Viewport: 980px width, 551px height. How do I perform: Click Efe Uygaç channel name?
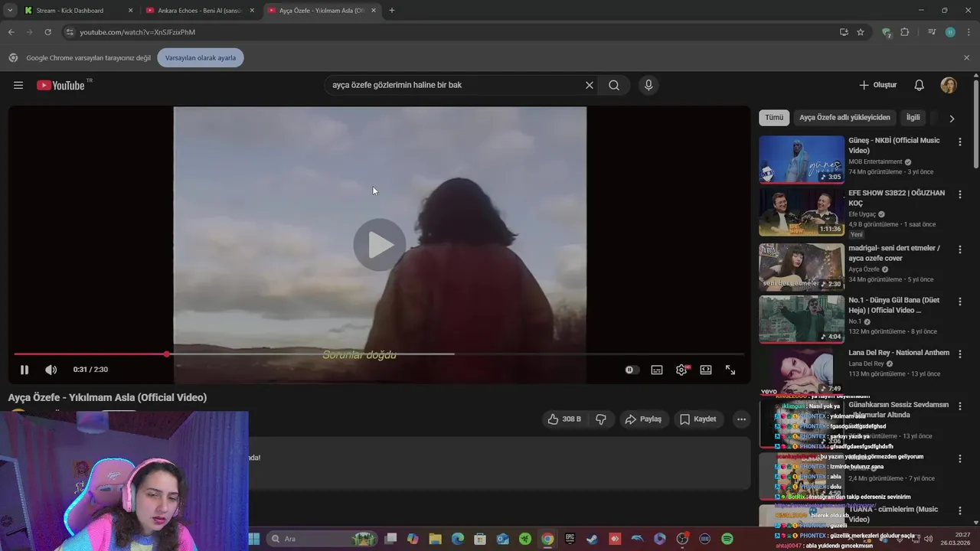[862, 214]
